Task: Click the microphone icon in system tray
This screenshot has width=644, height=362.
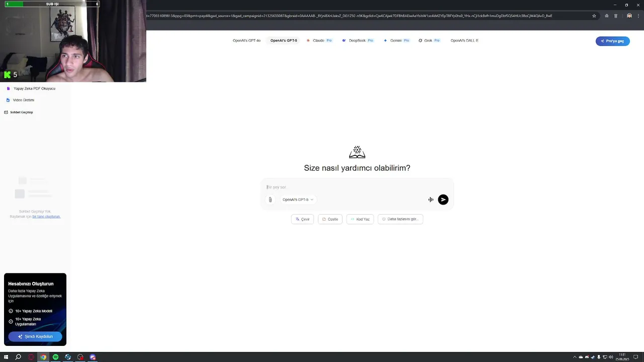Action: pyautogui.click(x=599, y=357)
